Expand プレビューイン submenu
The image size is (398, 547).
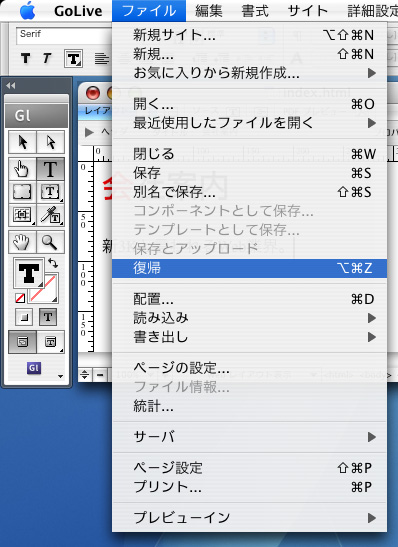(249, 518)
